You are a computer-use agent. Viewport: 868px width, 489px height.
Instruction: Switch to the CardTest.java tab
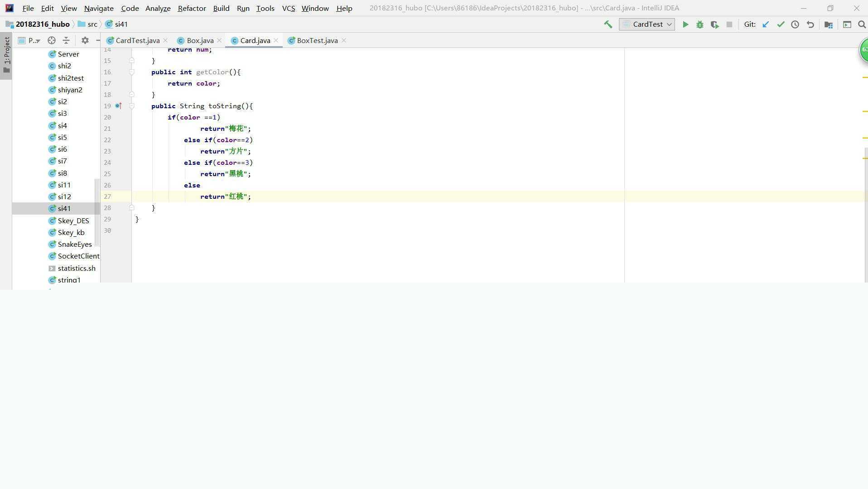click(138, 40)
